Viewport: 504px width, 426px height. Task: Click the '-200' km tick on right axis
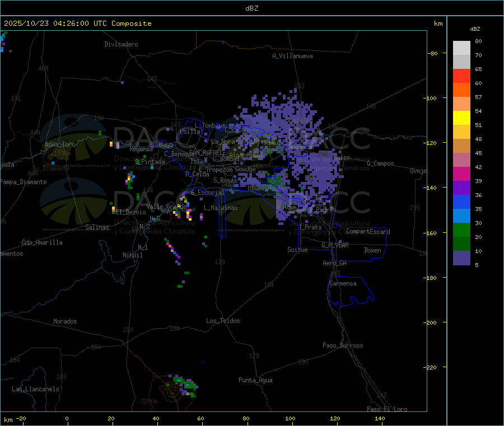[x=430, y=322]
